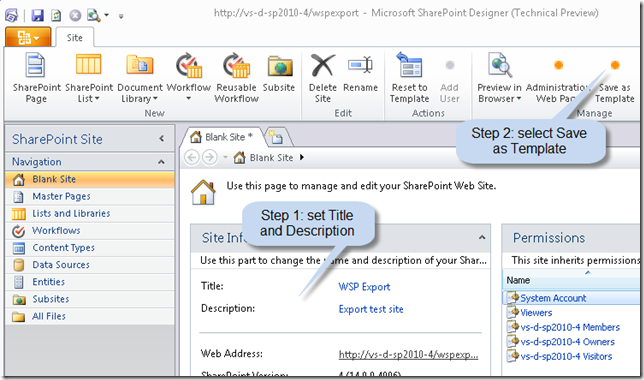Click the Back navigation arrow
The height and width of the screenshot is (380, 644).
pyautogui.click(x=192, y=157)
